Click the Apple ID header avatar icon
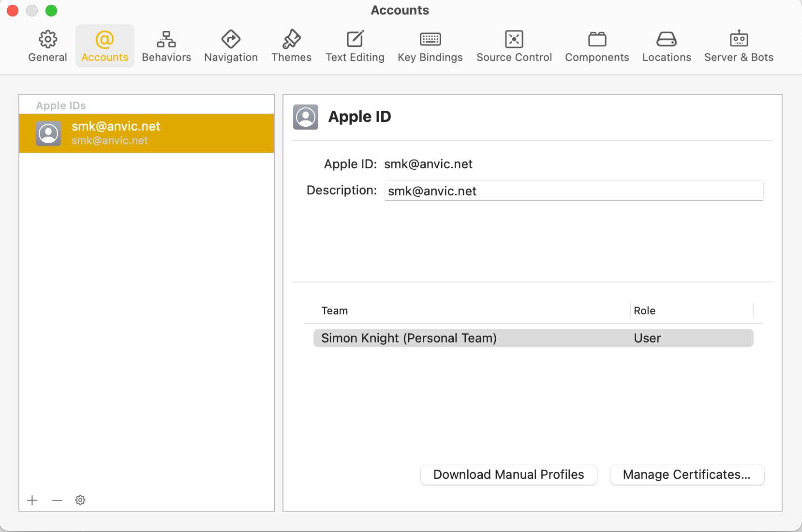Viewport: 802px width, 532px height. tap(306, 117)
